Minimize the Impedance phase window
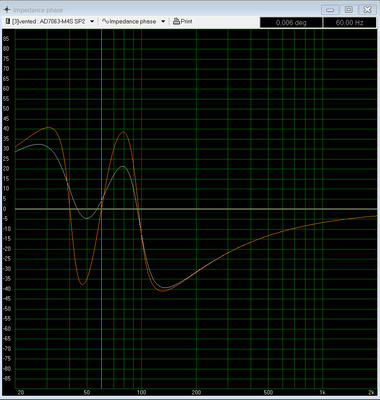This screenshot has height=400, width=380. point(330,9)
